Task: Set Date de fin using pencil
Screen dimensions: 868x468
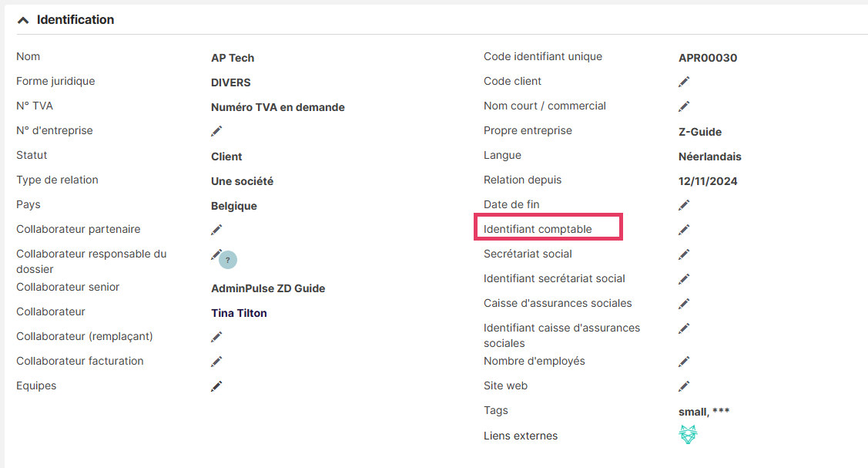Action: 684,205
